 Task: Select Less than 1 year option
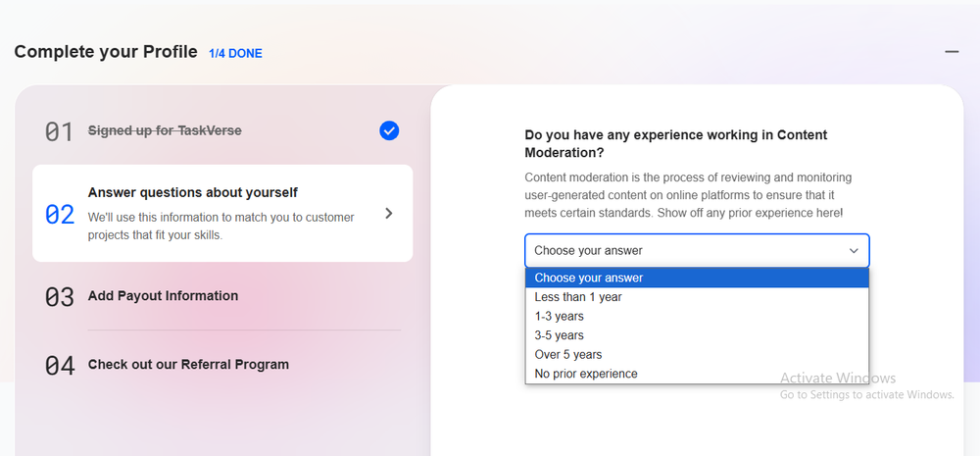point(578,297)
